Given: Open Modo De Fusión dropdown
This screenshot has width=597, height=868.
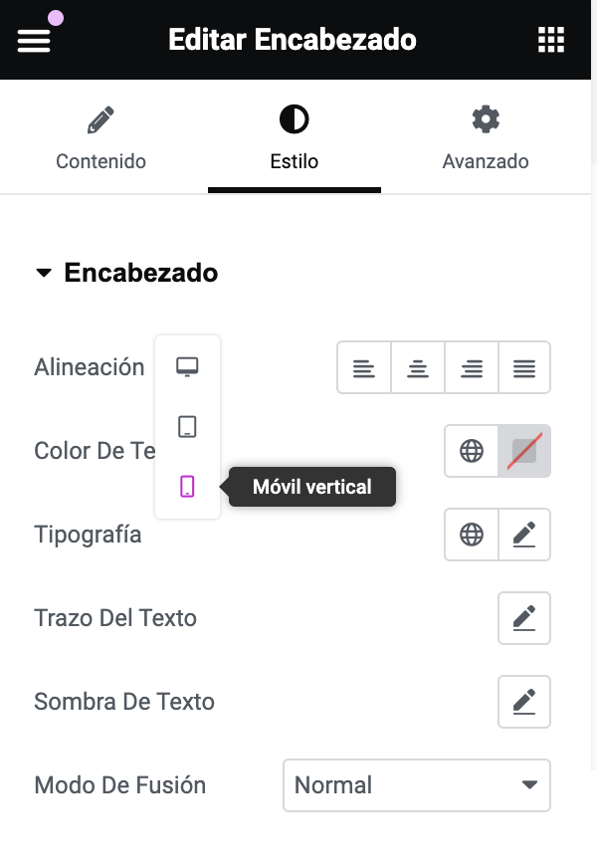Looking at the screenshot, I should [416, 785].
